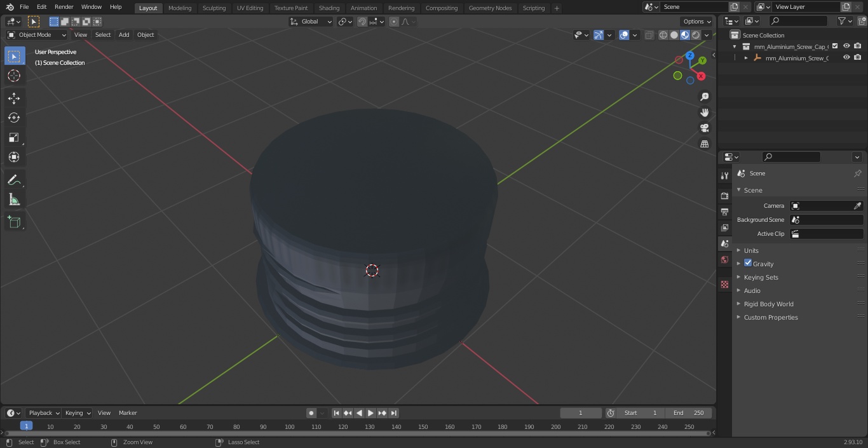Switch to solid viewport shading
This screenshot has height=448, width=868.
pos(674,35)
